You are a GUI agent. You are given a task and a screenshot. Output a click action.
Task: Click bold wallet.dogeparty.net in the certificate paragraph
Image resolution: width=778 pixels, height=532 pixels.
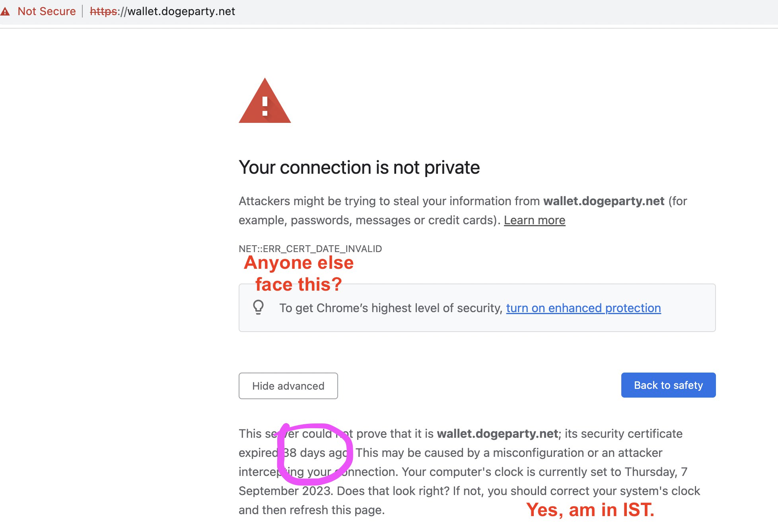[x=497, y=434]
